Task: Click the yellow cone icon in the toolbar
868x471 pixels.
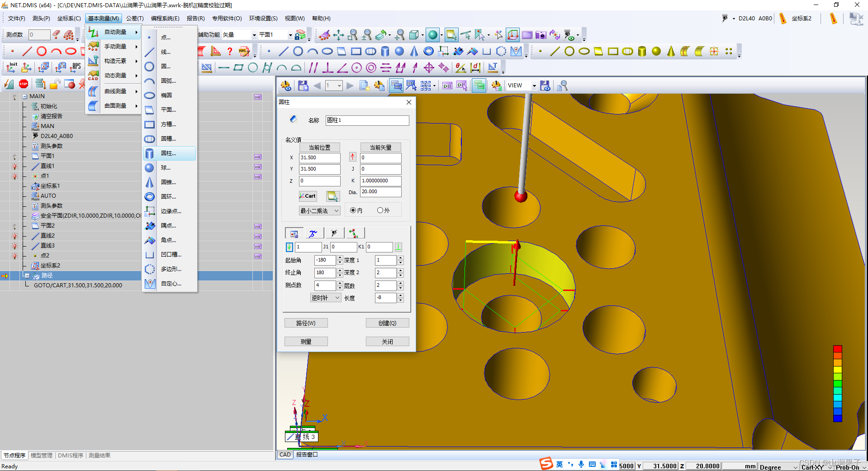Action: click(671, 51)
